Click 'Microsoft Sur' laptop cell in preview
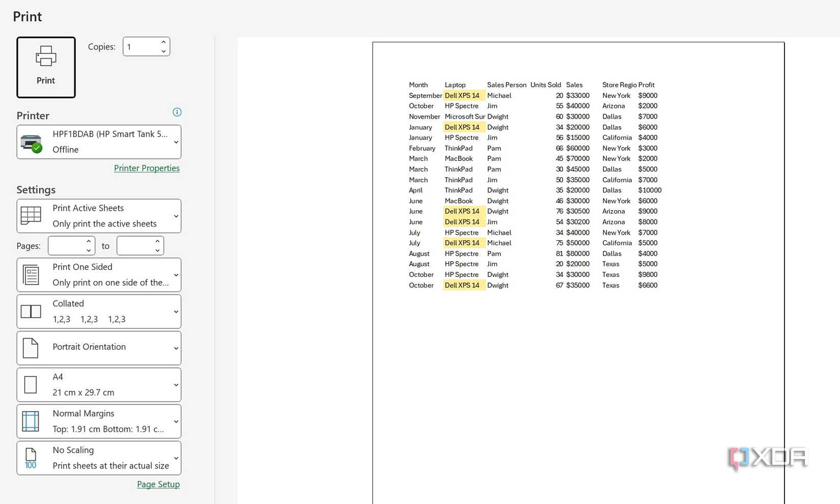Viewport: 840px width, 504px height. tap(465, 117)
